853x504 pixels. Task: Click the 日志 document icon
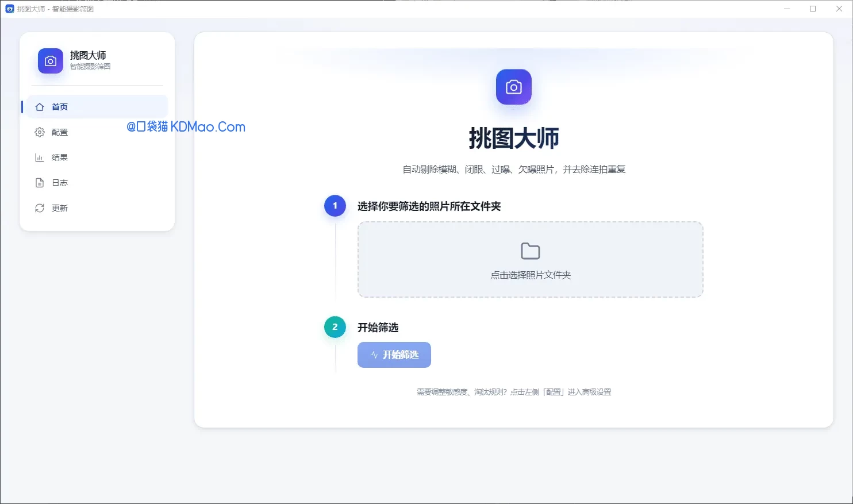tap(40, 183)
